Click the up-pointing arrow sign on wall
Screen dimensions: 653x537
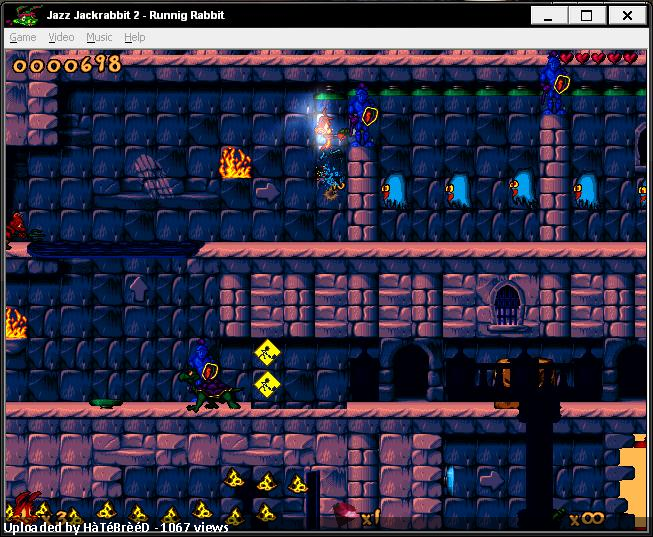tap(138, 289)
